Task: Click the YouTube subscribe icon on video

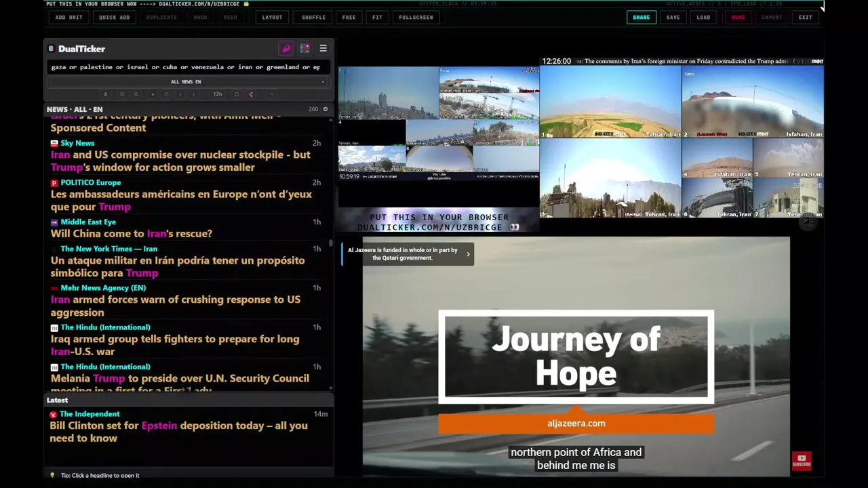Action: 802,462
